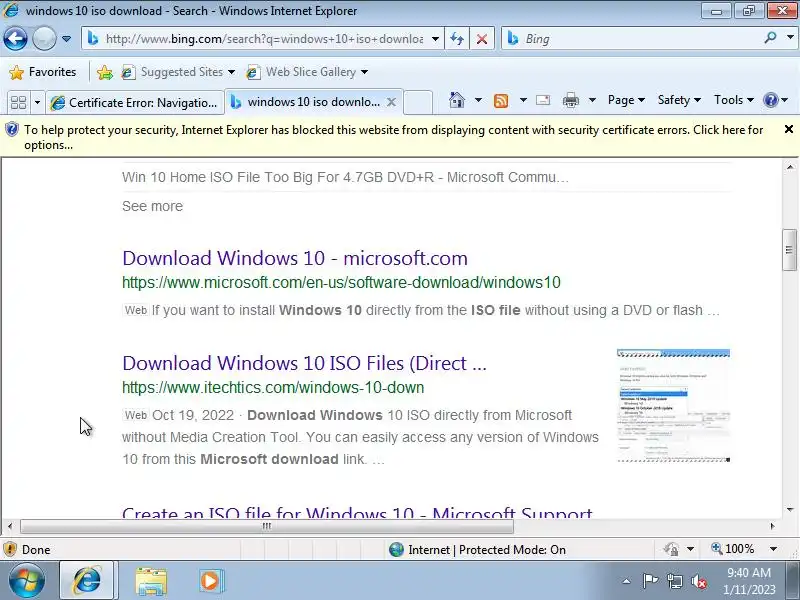800x600 pixels.
Task: Open the recent pages dropdown arrow
Action: pos(66,39)
